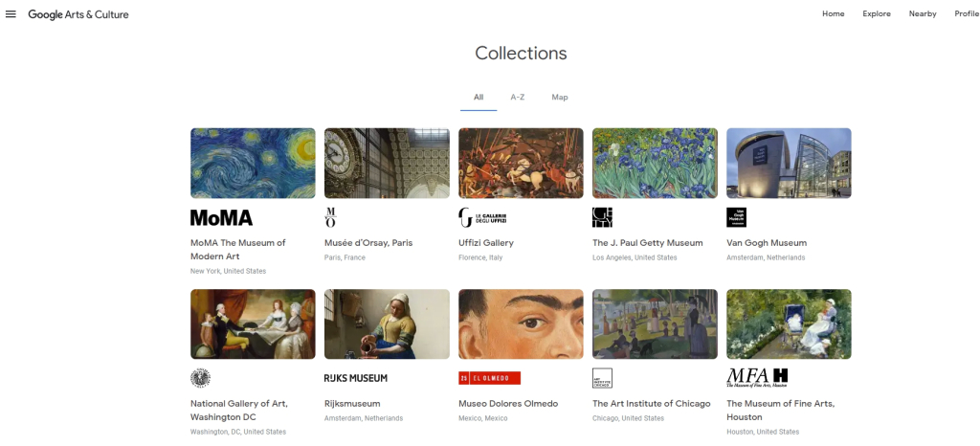Open the Starry Night MoMA thumbnail

tap(253, 163)
